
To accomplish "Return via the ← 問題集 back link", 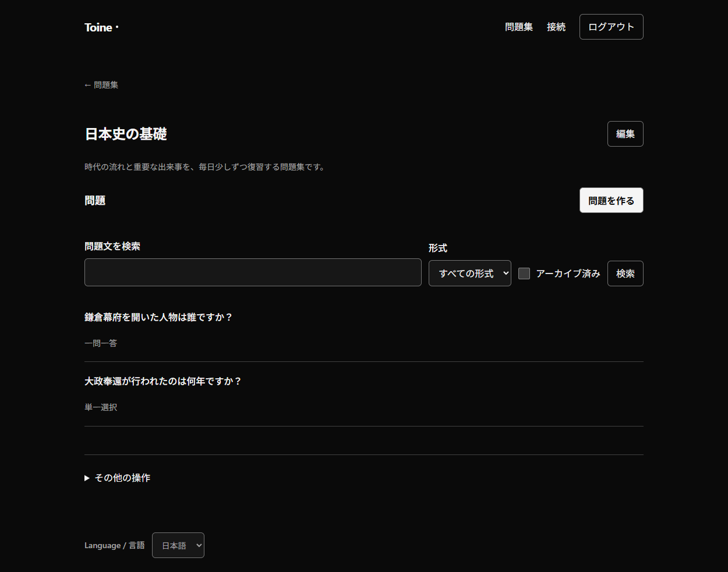I will point(101,85).
